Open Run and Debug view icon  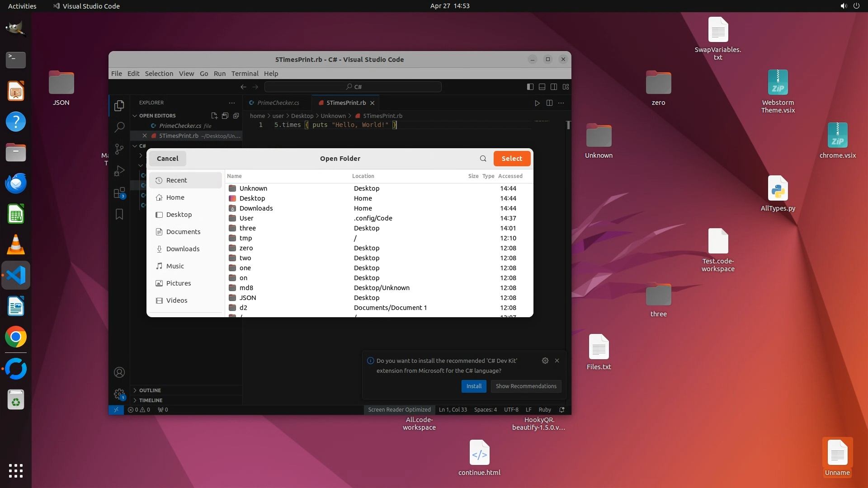click(x=119, y=171)
